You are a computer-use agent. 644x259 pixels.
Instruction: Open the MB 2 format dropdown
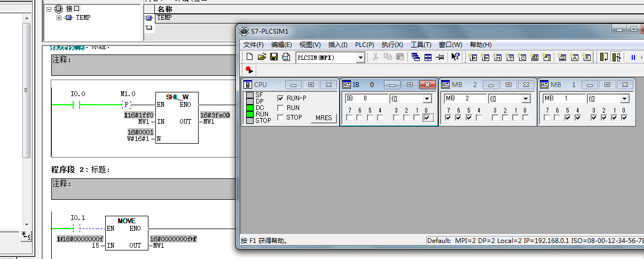(526, 99)
